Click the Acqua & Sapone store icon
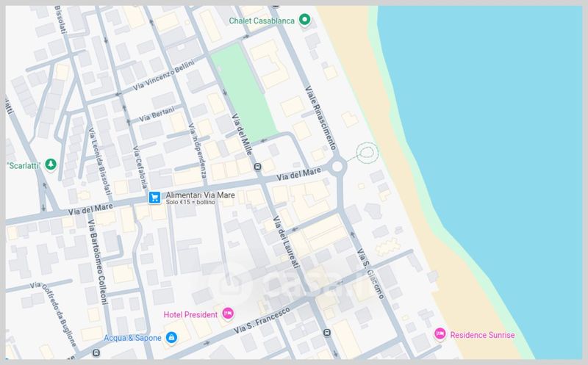Viewport: 588px width, 365px height. tap(171, 337)
